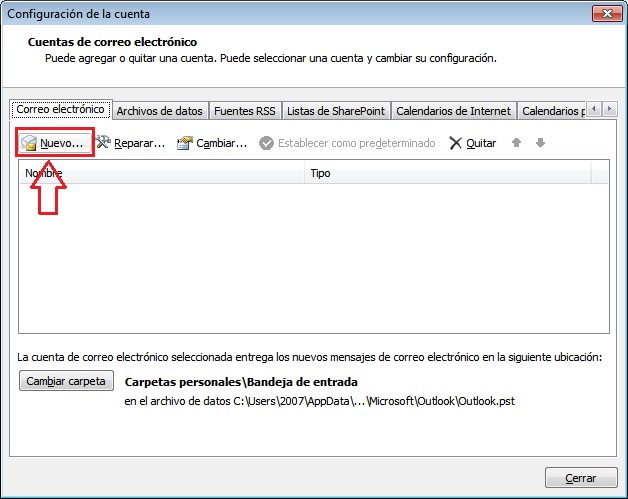Click the Cambiar account icon
The height and width of the screenshot is (499, 628).
click(x=185, y=143)
